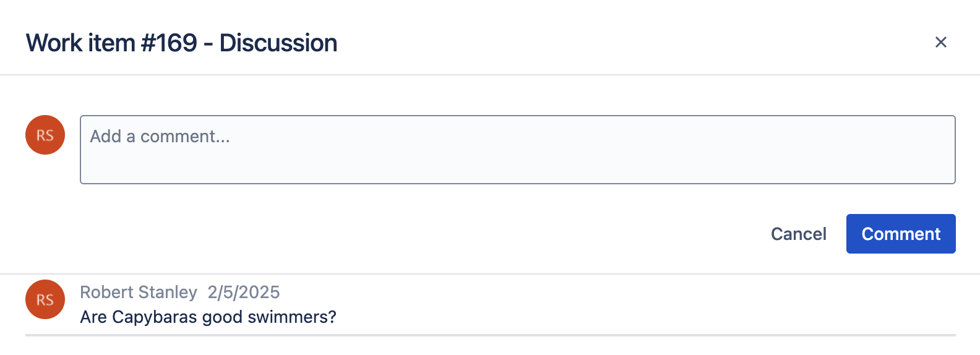Select the orange RS icon near the input
980x355 pixels.
pos(45,135)
